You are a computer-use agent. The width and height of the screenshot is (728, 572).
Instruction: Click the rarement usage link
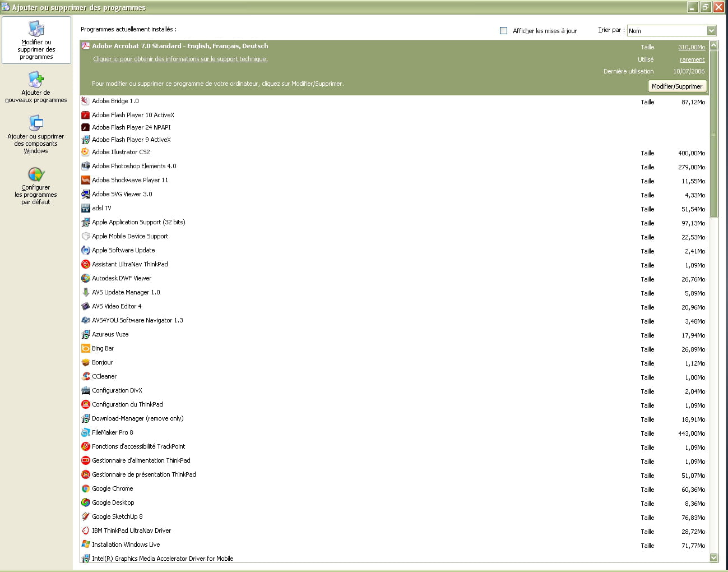692,59
